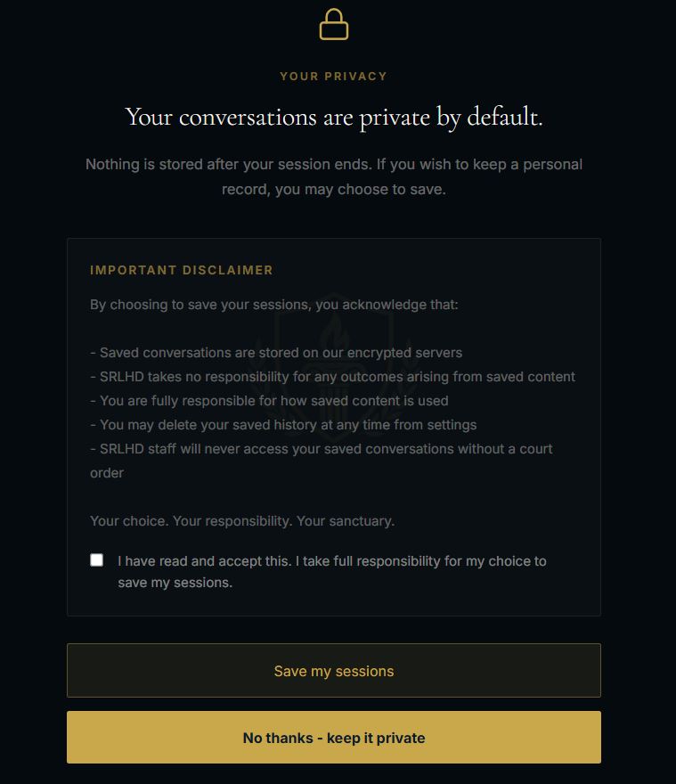Screen dimensions: 676x784
Task: Select the 'SRLHD takes no responsibility' line
Action: click(332, 377)
